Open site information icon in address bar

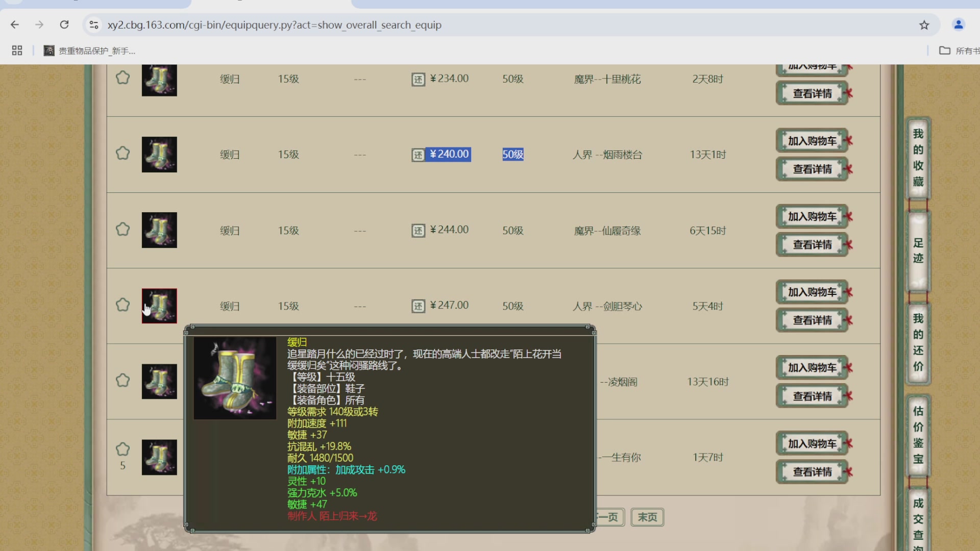point(93,24)
